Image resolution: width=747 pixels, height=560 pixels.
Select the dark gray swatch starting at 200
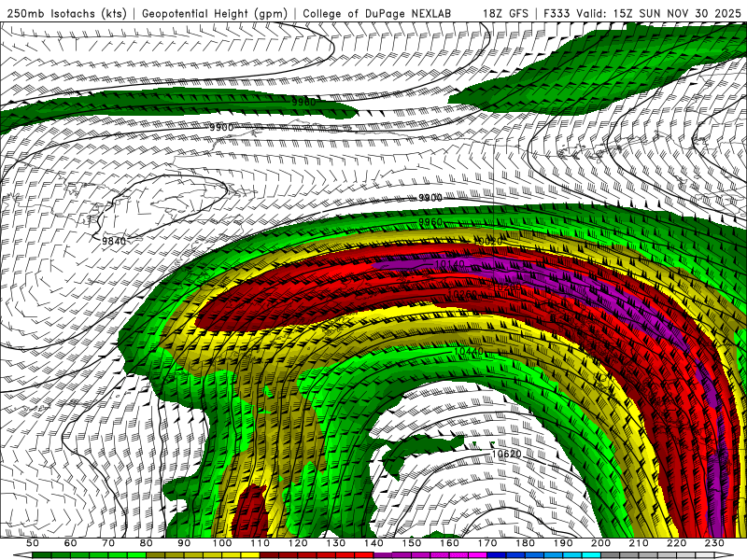click(x=611, y=555)
